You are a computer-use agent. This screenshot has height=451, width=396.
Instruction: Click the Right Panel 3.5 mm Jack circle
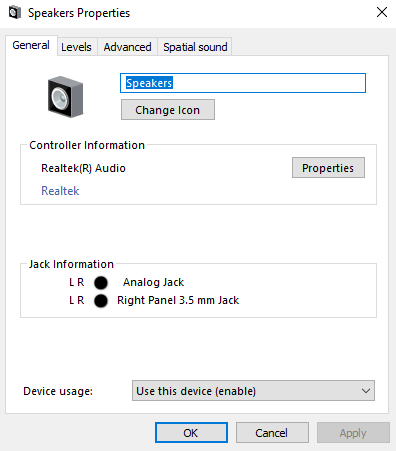click(x=101, y=301)
